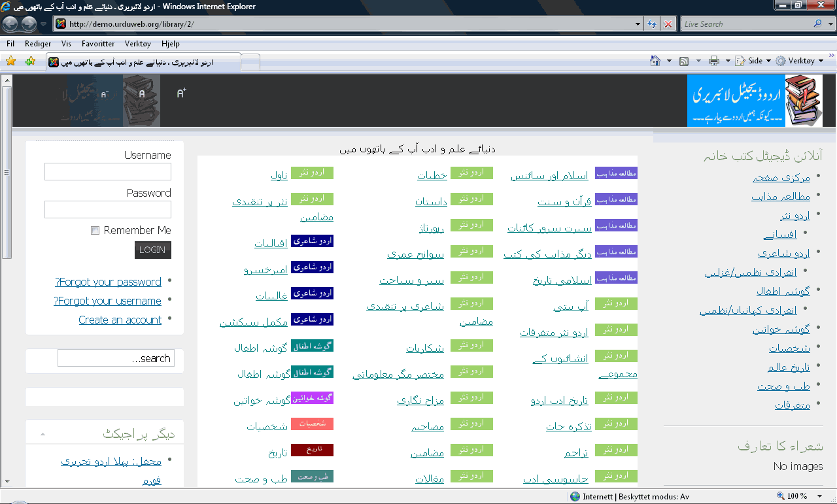Open the مزاح نگاری category link
The height and width of the screenshot is (504, 837).
(x=420, y=400)
